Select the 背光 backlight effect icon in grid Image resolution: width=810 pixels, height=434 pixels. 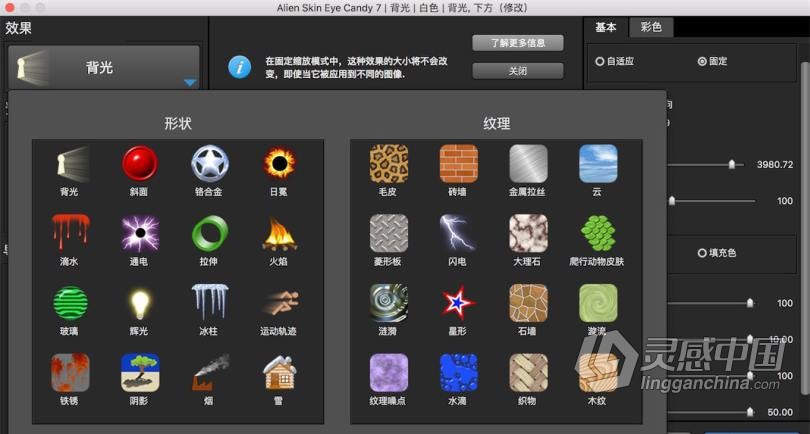[x=70, y=164]
